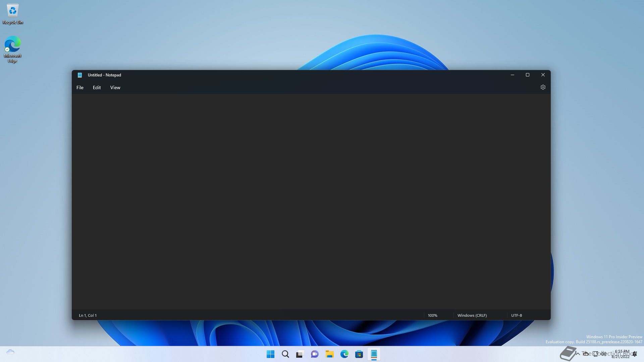Minimize the Notepad window

512,75
